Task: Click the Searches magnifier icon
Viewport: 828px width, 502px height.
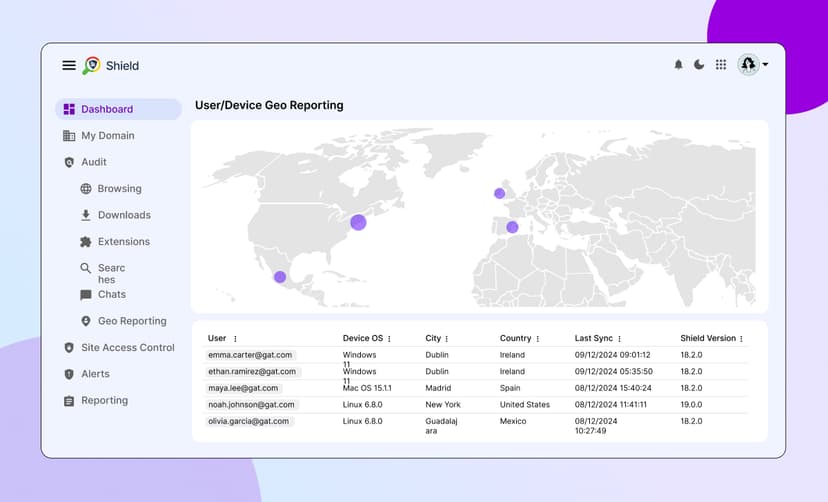Action: click(86, 268)
